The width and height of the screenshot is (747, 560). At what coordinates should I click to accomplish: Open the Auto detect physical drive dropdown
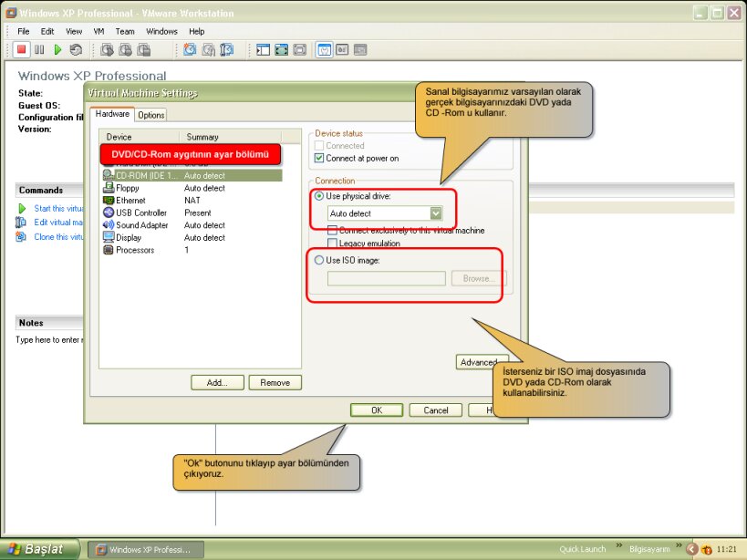436,213
